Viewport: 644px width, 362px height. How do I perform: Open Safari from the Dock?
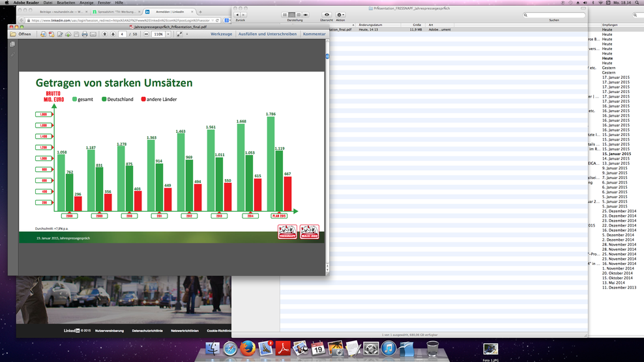tap(230, 349)
